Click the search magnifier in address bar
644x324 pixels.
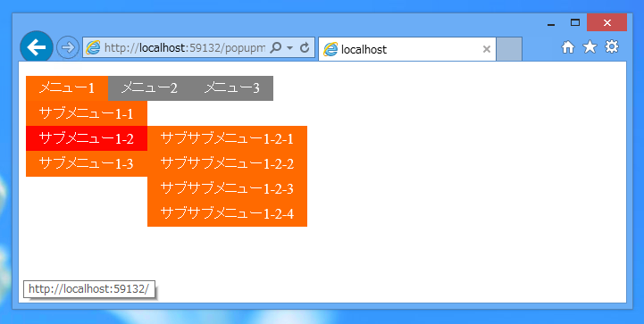276,48
